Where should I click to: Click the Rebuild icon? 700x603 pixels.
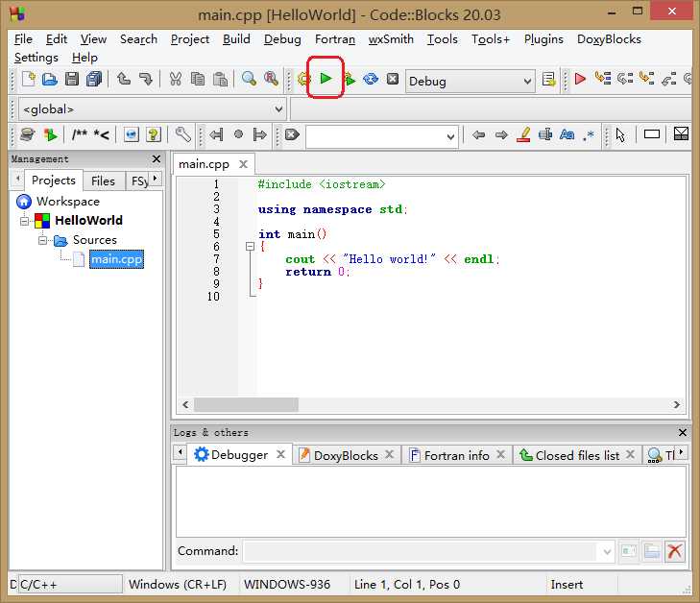[x=371, y=80]
